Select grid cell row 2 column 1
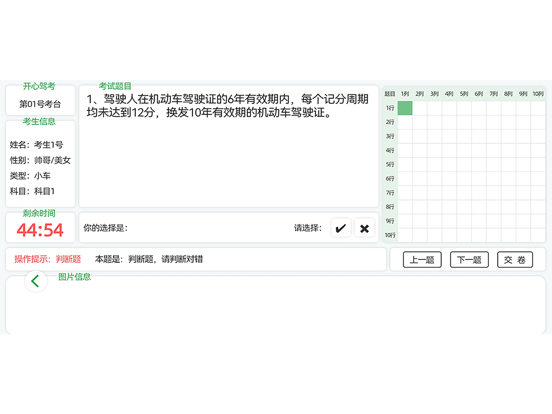 tap(405, 122)
